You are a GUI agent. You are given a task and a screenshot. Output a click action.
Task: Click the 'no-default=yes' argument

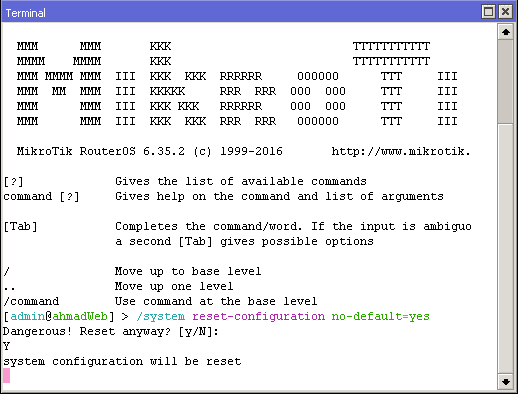(381, 316)
